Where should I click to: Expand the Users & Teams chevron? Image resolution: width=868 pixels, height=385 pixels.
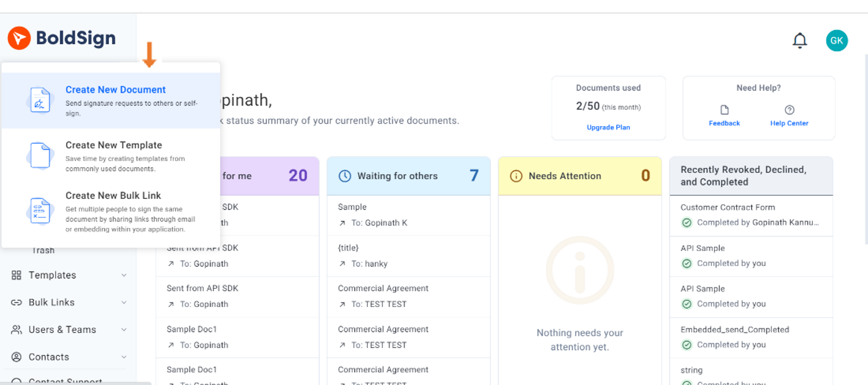point(124,330)
